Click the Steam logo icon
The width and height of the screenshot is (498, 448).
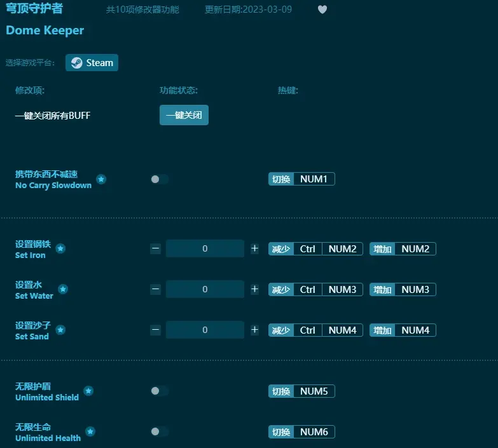tap(76, 63)
